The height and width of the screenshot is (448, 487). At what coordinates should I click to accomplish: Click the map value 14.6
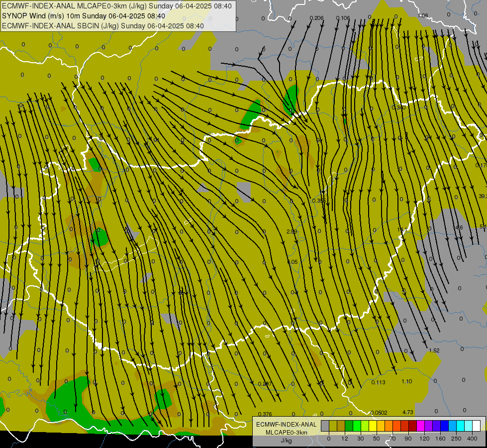coord(458,227)
